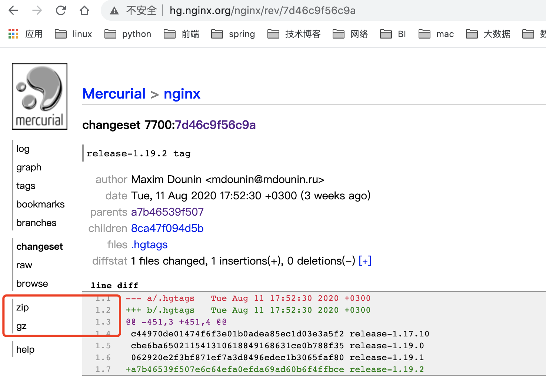The height and width of the screenshot is (392, 546).
Task: Download the gz archive
Action: (x=21, y=326)
